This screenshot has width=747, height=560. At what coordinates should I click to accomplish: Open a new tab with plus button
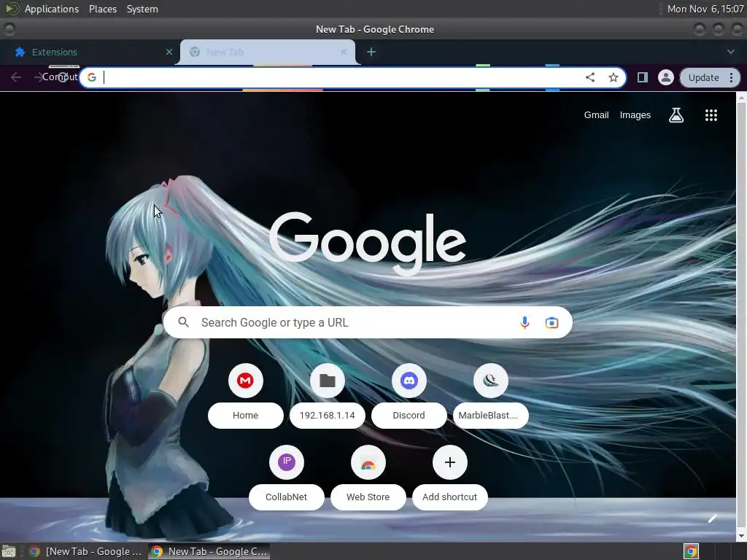(371, 52)
